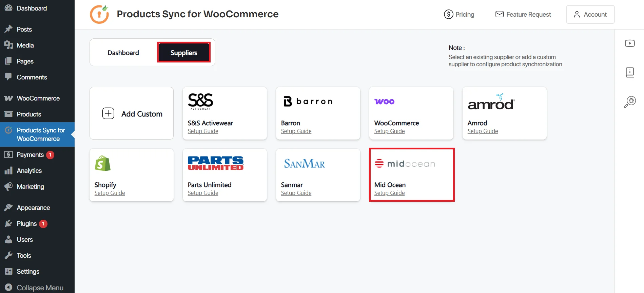Open the video tutorial icon on right sidebar
The height and width of the screenshot is (293, 644).
[x=630, y=43]
